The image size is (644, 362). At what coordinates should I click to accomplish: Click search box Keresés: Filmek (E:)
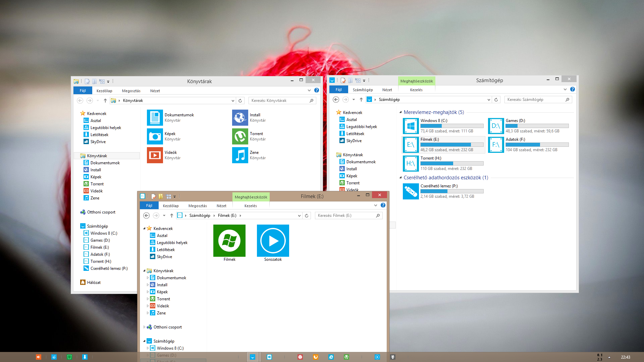[x=349, y=216]
